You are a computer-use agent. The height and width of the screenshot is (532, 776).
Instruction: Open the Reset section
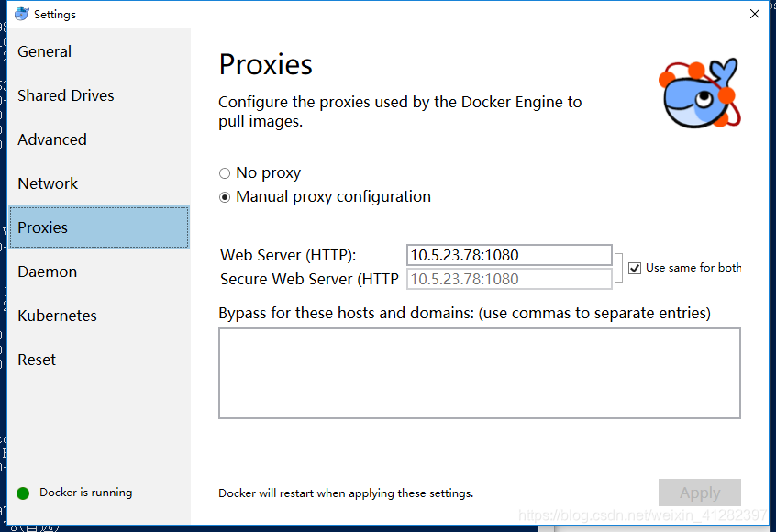(x=36, y=360)
